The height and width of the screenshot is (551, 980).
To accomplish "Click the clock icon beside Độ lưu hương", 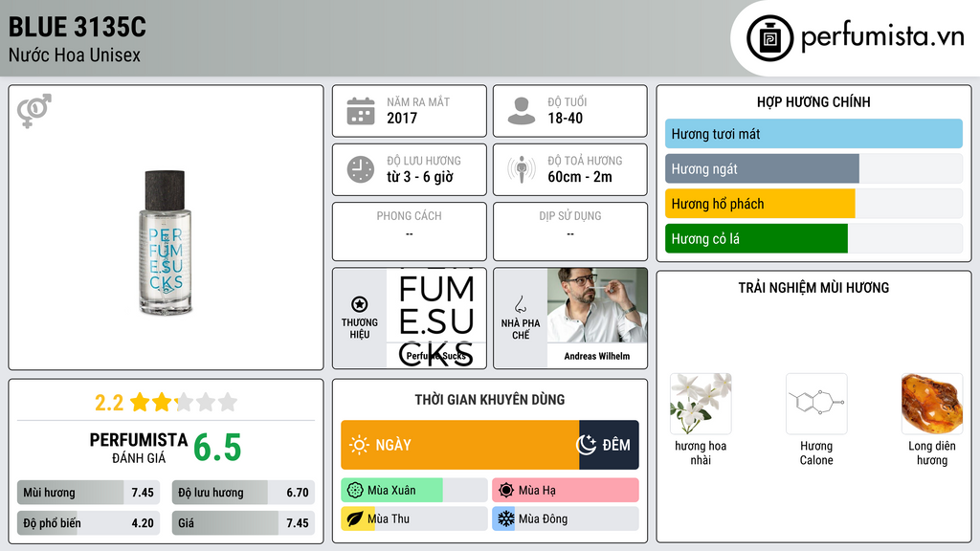I will pos(361,169).
